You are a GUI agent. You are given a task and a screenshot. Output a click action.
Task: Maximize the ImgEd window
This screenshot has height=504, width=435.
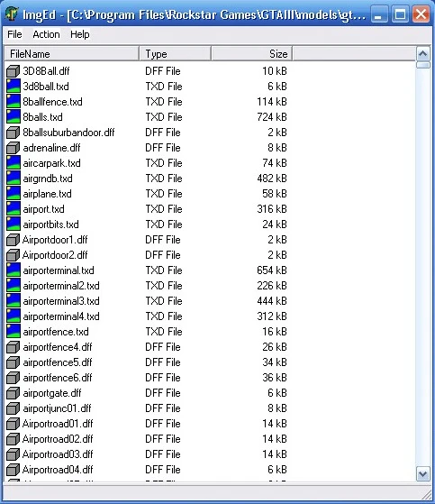pyautogui.click(x=400, y=14)
